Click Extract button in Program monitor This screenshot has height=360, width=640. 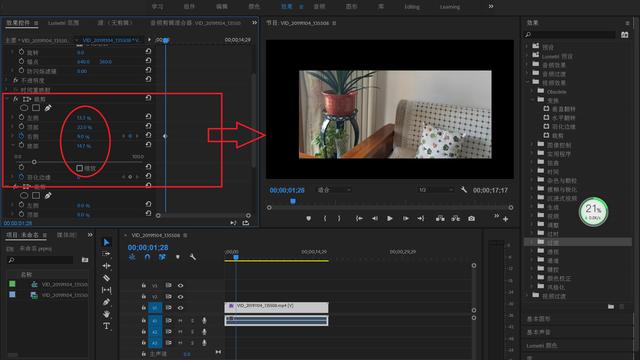tap(456, 219)
